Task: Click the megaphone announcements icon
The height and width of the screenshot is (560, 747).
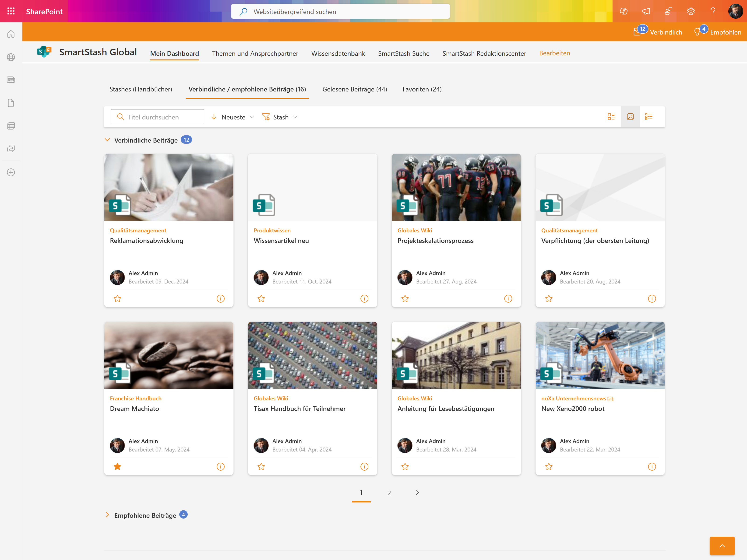Action: point(646,11)
